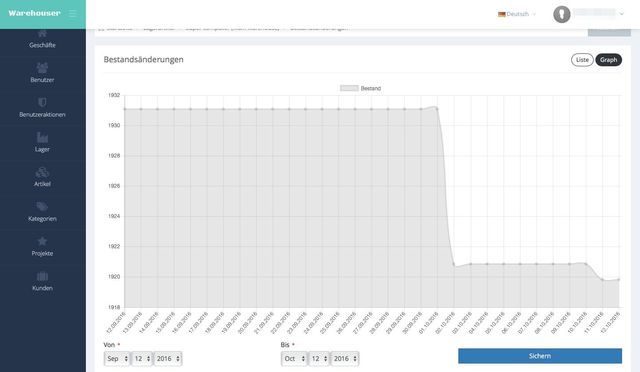Select Von year dropdown showing 2016
The width and height of the screenshot is (640, 372).
pyautogui.click(x=168, y=359)
